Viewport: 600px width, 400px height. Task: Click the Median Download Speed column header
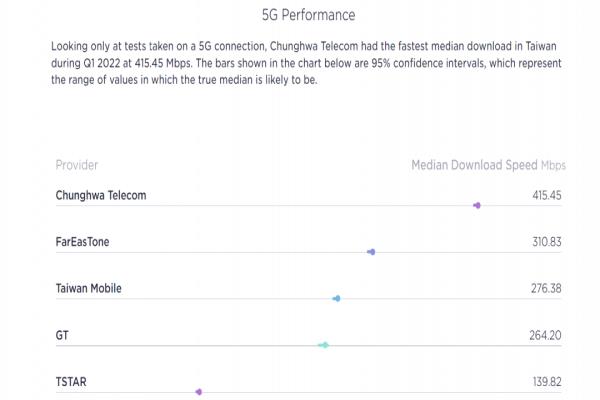[474, 165]
